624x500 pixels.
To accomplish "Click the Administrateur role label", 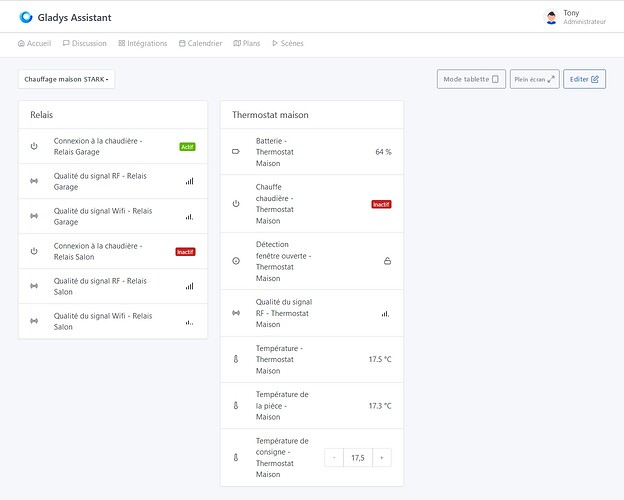I will (585, 22).
